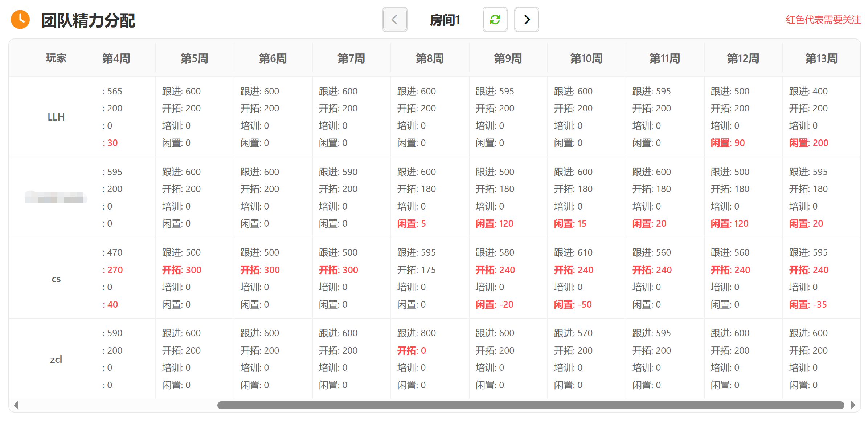Select the red 开拓: 300 value for cs week 5
Image resolution: width=868 pixels, height=422 pixels.
point(182,270)
